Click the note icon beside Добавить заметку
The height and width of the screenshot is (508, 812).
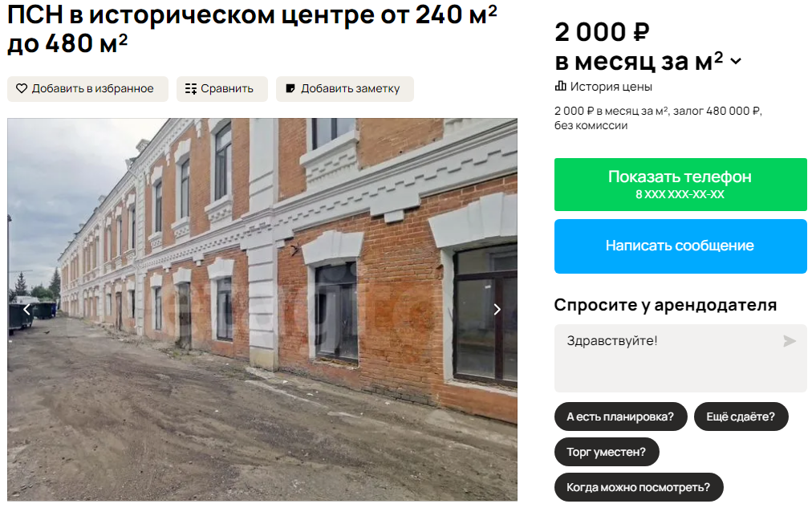[x=290, y=88]
